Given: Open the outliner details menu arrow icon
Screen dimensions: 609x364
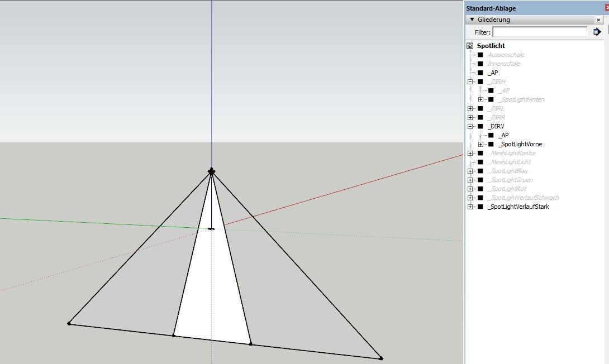Looking at the screenshot, I should 597,32.
